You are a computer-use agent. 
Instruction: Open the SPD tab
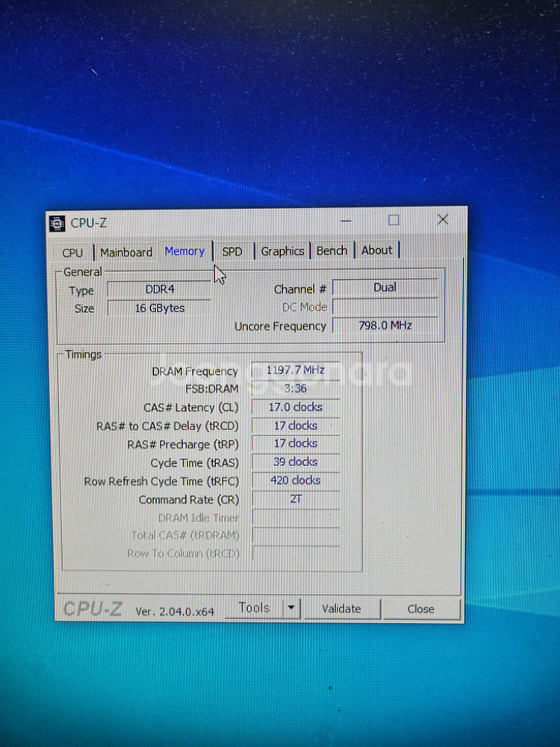pos(232,252)
